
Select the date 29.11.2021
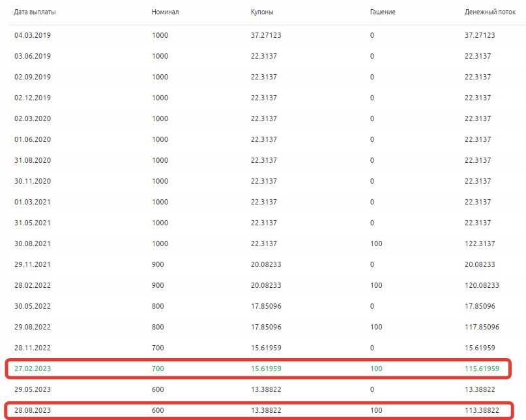[33, 264]
